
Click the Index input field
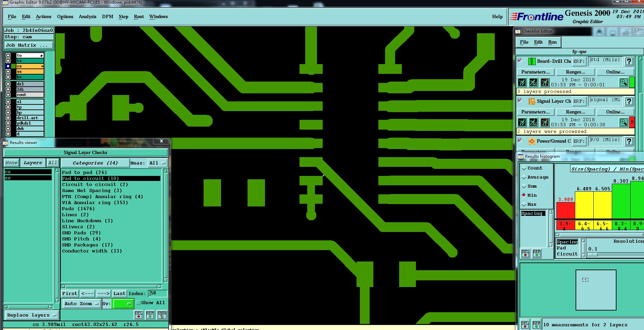pyautogui.click(x=158, y=293)
